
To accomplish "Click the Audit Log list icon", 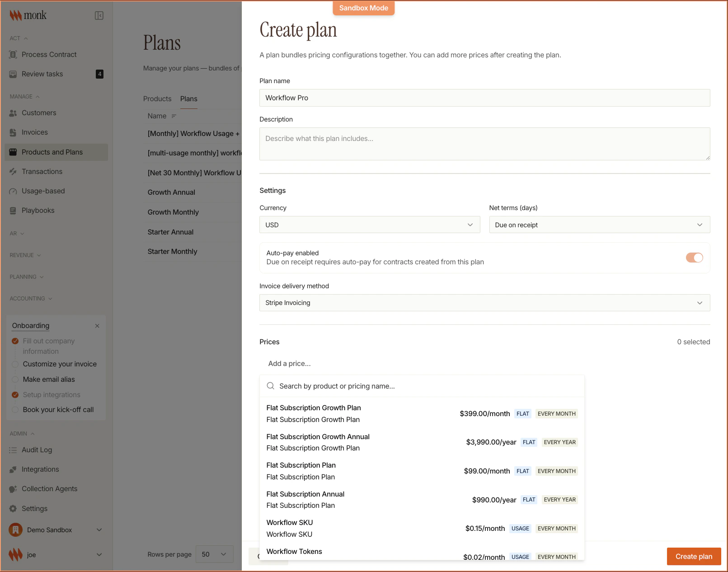I will click(x=13, y=450).
